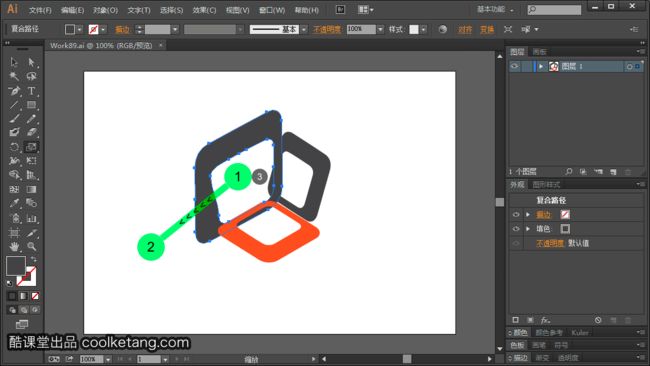
Task: Select the Scale tool
Action: click(31, 147)
